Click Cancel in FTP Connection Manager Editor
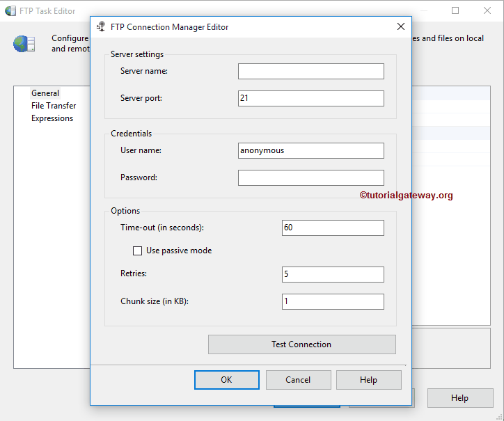Image resolution: width=504 pixels, height=421 pixels. pos(298,379)
